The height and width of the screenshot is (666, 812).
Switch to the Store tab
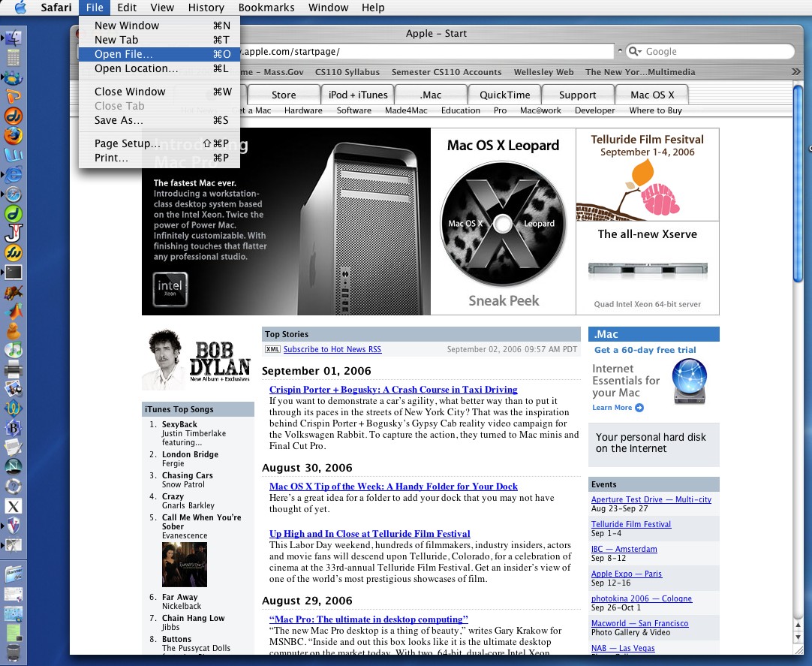pos(284,95)
